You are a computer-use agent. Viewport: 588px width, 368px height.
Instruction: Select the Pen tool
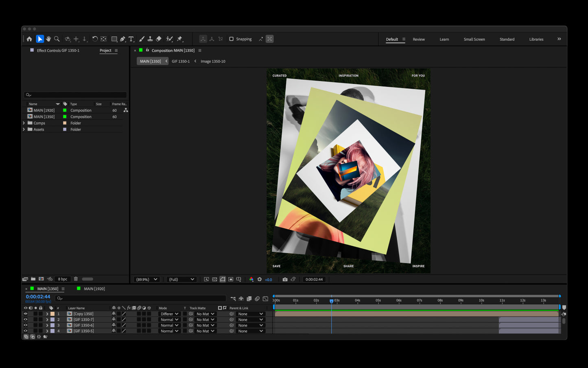(x=122, y=39)
